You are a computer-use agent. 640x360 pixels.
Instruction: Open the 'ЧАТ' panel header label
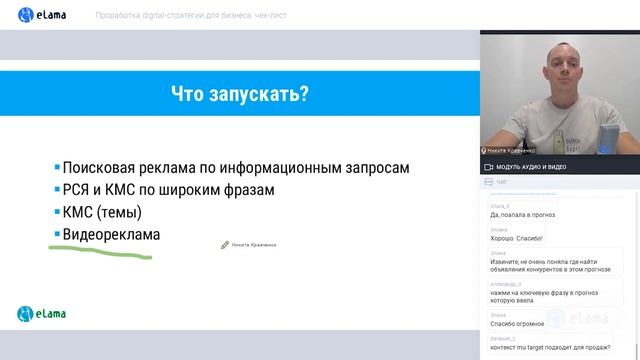(501, 182)
